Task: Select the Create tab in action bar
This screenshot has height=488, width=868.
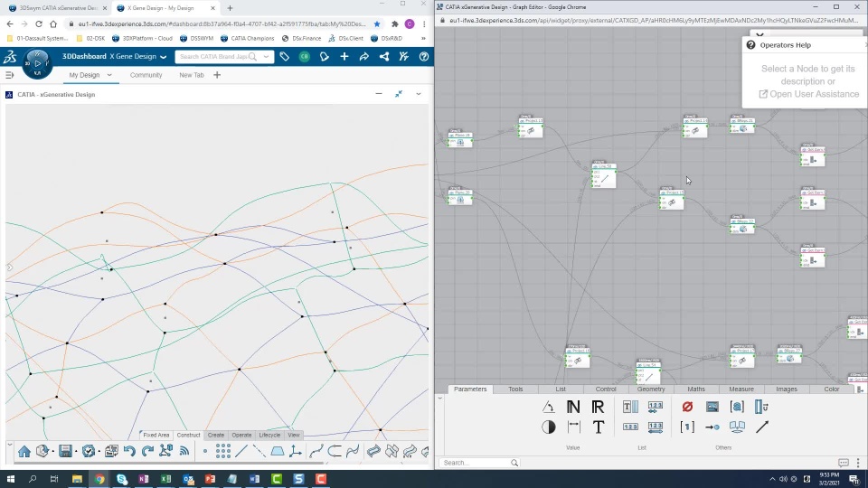Action: tap(216, 435)
